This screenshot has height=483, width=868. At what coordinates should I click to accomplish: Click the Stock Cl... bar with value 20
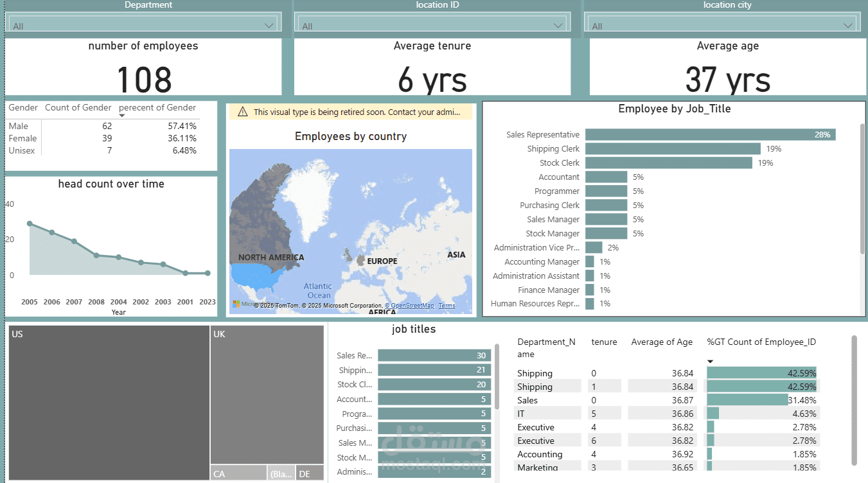coord(434,385)
